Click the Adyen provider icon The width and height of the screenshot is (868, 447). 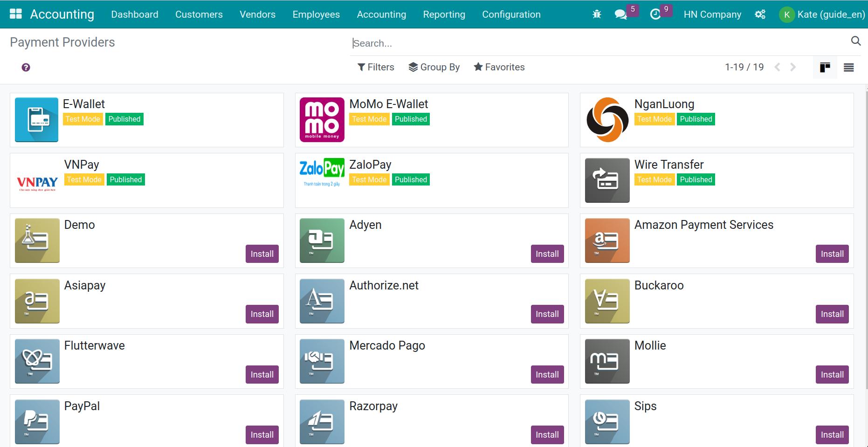[322, 241]
